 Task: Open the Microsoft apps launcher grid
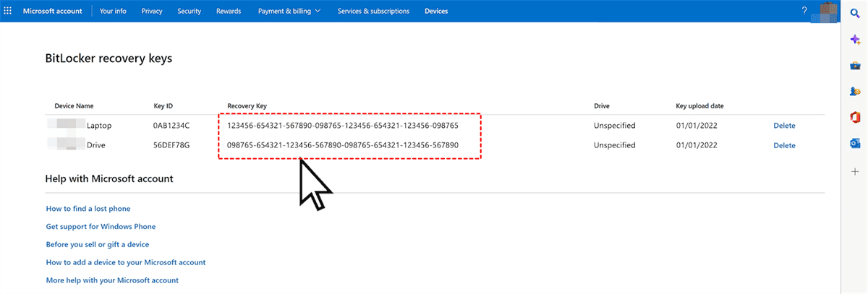(8, 11)
